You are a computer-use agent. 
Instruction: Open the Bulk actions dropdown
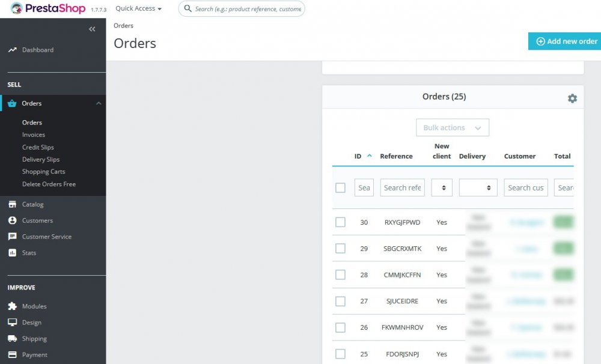click(453, 127)
